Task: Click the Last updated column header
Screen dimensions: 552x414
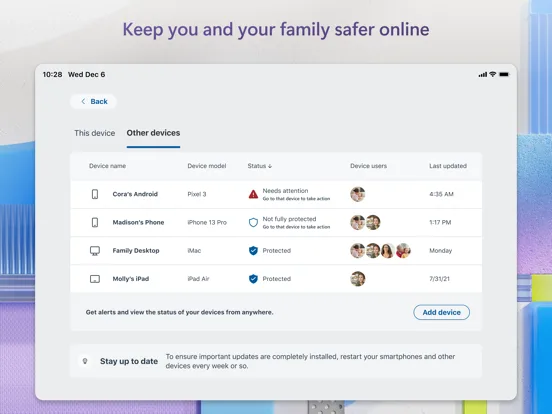Action: (448, 166)
